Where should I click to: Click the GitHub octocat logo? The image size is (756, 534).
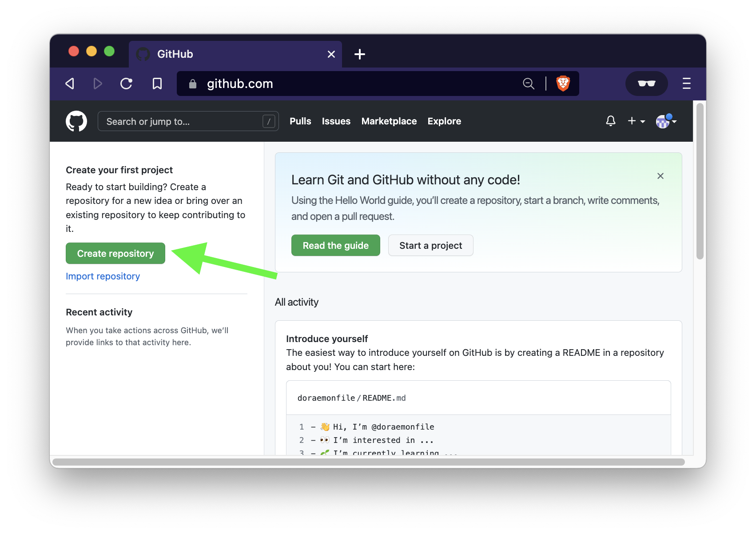[76, 121]
